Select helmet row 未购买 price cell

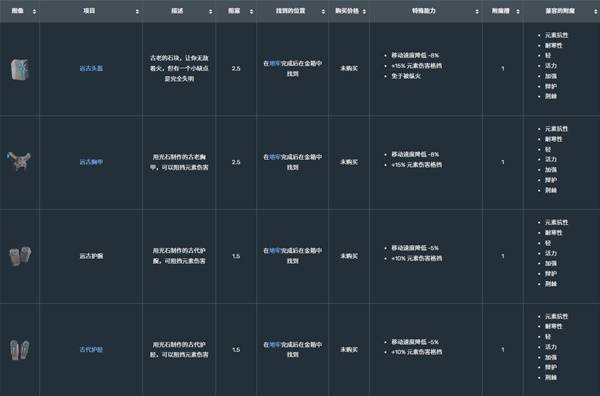pyautogui.click(x=349, y=68)
